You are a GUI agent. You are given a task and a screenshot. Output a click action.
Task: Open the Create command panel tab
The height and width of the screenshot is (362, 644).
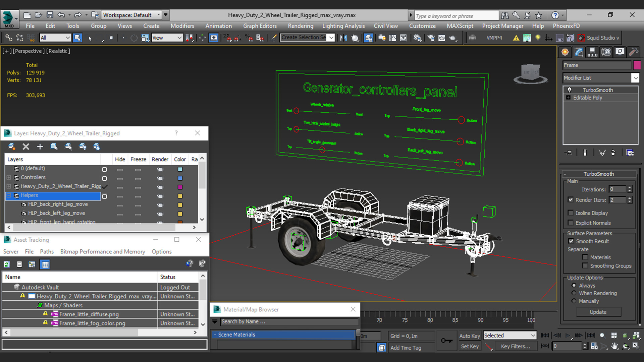(x=565, y=52)
